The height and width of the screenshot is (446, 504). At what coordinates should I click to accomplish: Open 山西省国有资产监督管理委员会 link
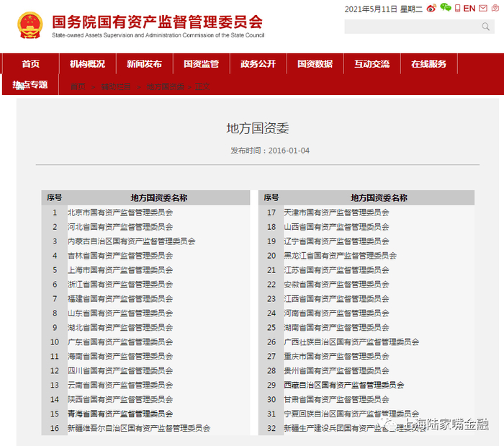(x=336, y=227)
